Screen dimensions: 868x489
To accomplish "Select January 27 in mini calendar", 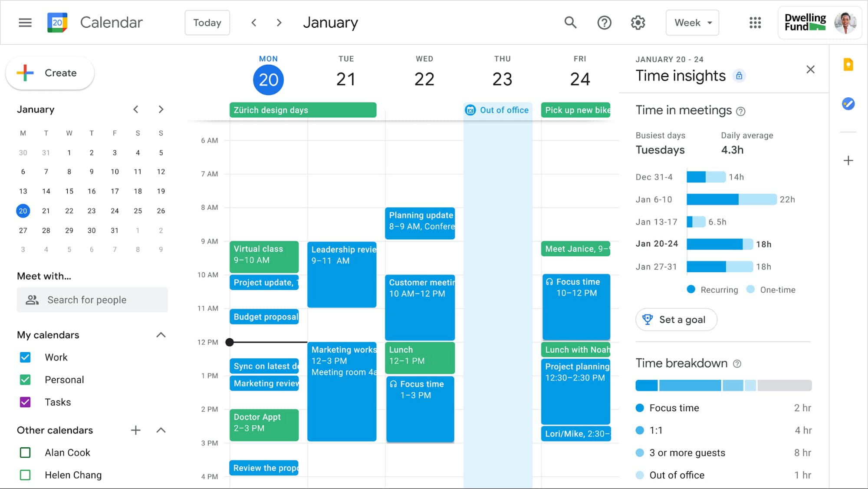I will (x=22, y=230).
